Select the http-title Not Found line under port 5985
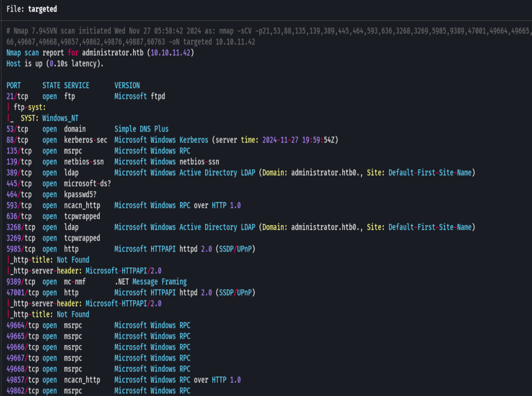 [48, 259]
